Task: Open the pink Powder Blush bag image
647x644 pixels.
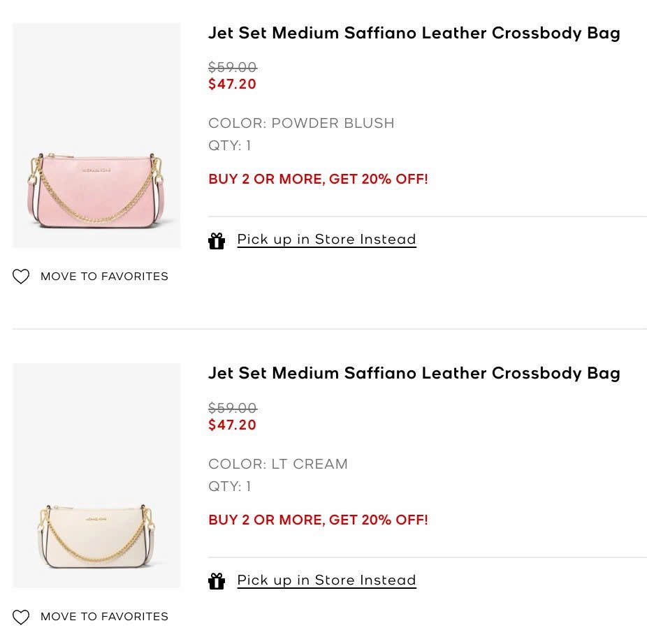Action: [x=96, y=136]
